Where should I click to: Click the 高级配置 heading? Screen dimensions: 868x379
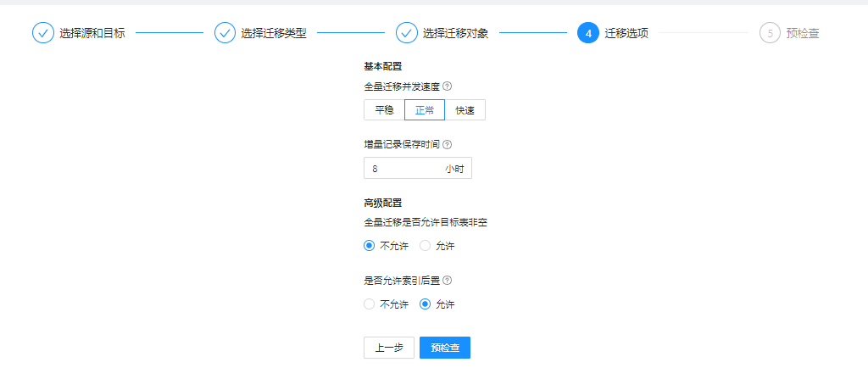(x=382, y=203)
